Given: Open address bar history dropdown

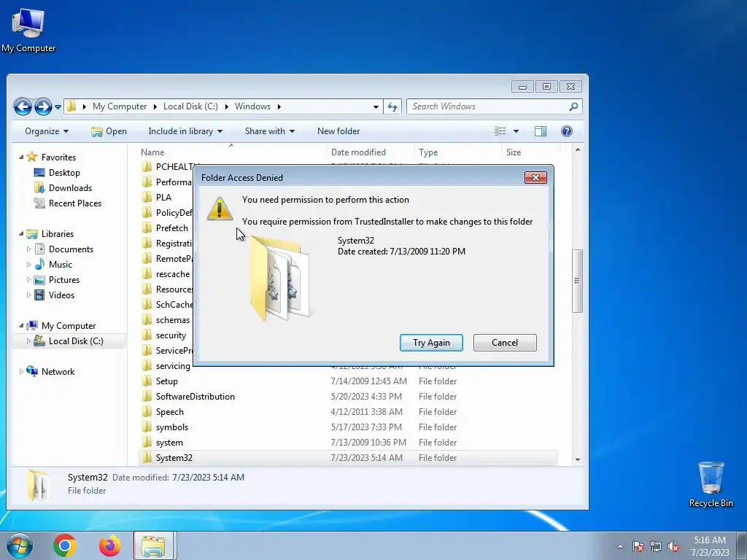Looking at the screenshot, I should click(x=376, y=106).
